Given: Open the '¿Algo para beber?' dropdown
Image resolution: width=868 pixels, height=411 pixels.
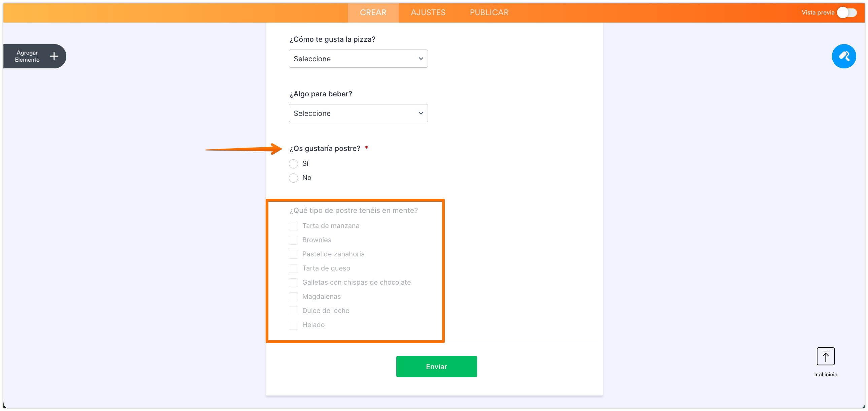Looking at the screenshot, I should click(358, 113).
